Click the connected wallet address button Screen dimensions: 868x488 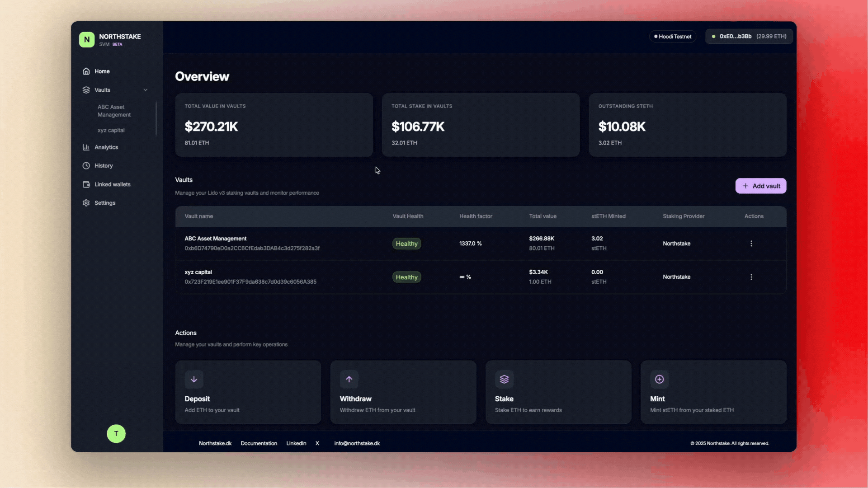[x=749, y=37]
